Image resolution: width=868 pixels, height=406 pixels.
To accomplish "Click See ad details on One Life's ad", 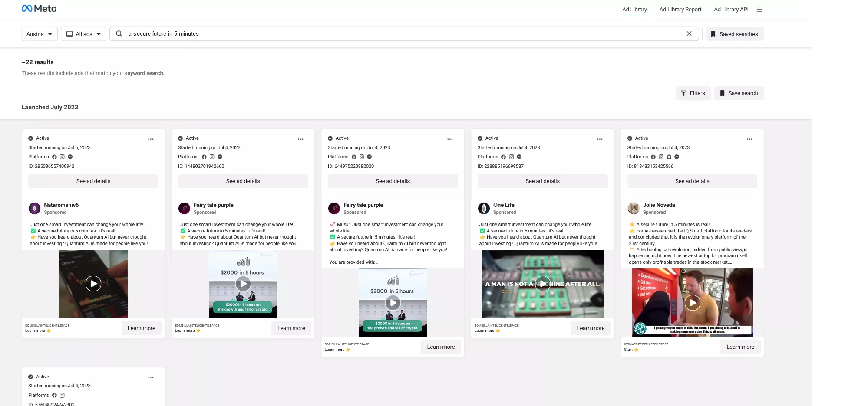I will pos(542,181).
